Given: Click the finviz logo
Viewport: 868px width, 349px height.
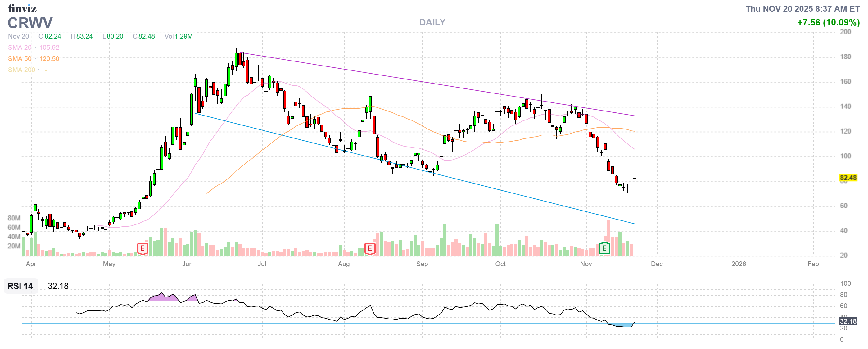Looking at the screenshot, I should click(x=22, y=8).
